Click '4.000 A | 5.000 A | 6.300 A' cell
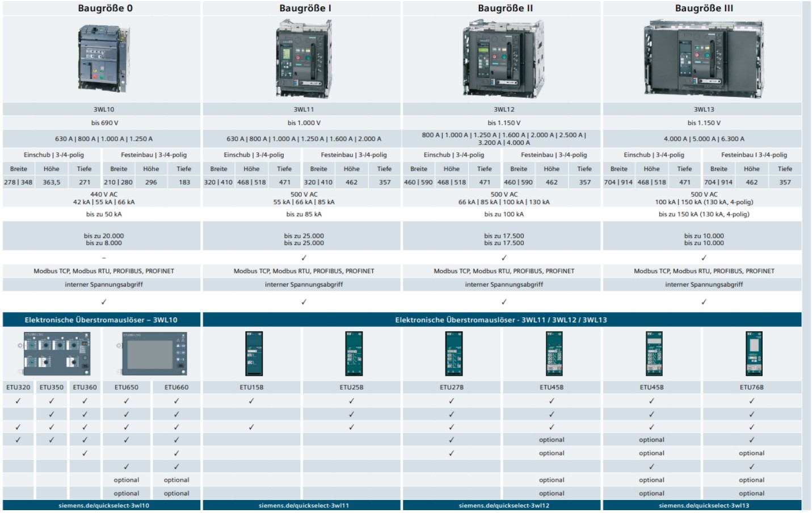Viewport: 812px width, 513px height. [x=704, y=138]
